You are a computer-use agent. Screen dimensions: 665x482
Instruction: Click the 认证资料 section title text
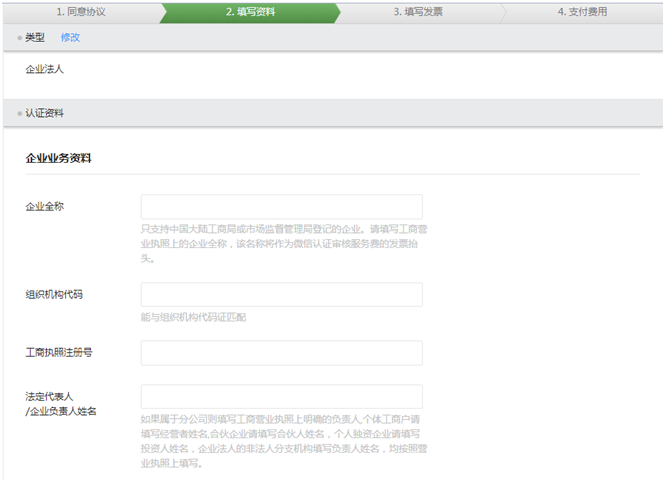[x=45, y=114]
